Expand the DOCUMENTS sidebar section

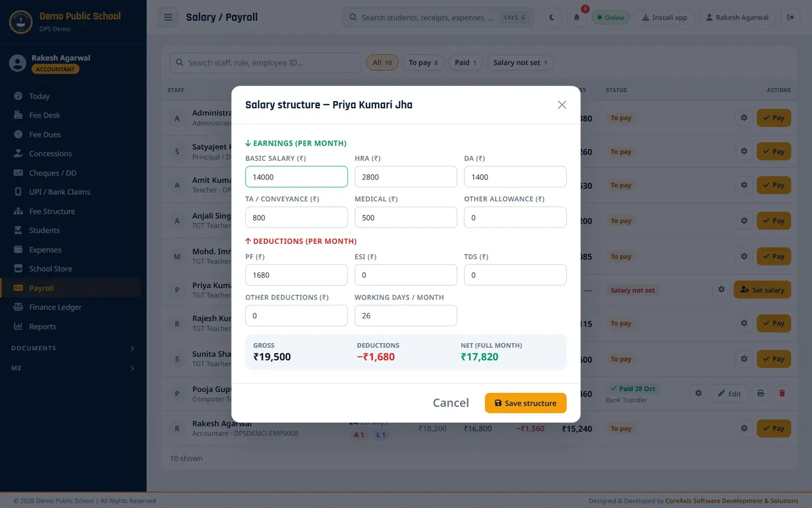73,348
